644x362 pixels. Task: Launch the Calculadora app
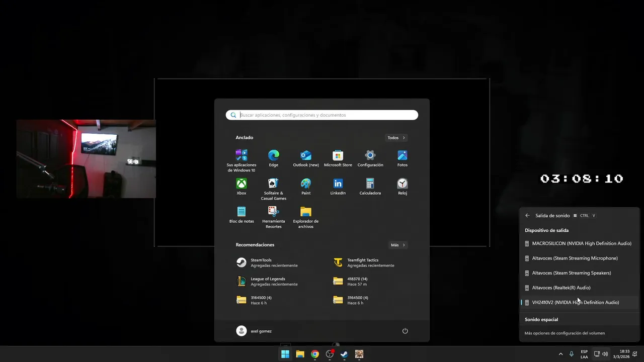point(370,186)
